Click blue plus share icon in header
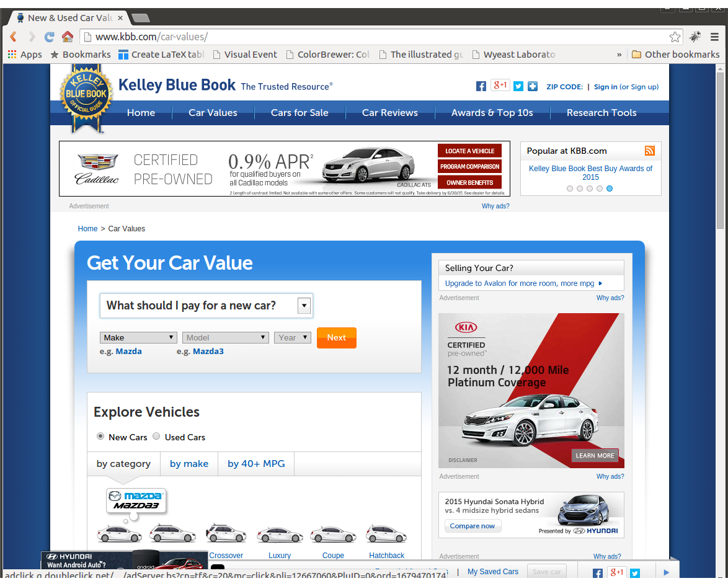This screenshot has width=728, height=586. click(x=533, y=86)
